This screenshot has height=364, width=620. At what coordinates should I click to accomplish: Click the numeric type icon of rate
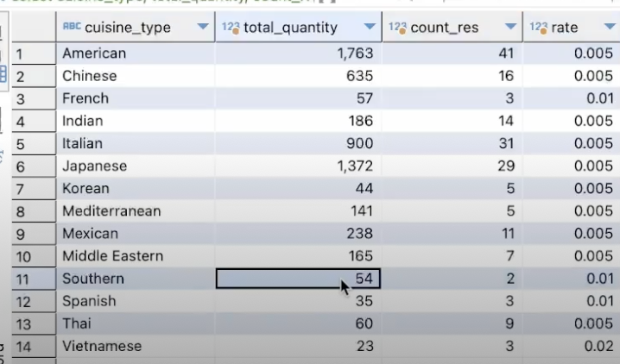(x=539, y=28)
